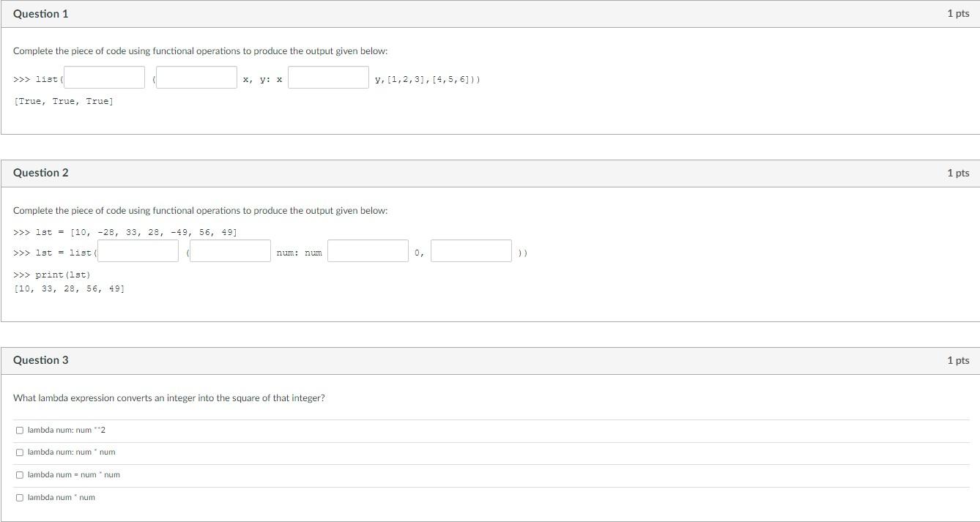Click the first blank in Question 2 code
This screenshot has width=980, height=522.
[138, 250]
